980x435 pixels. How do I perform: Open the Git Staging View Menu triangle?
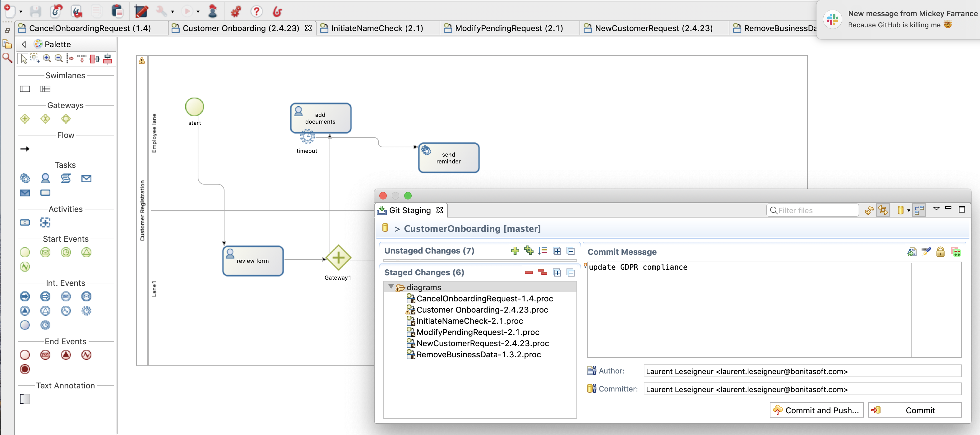pos(936,209)
